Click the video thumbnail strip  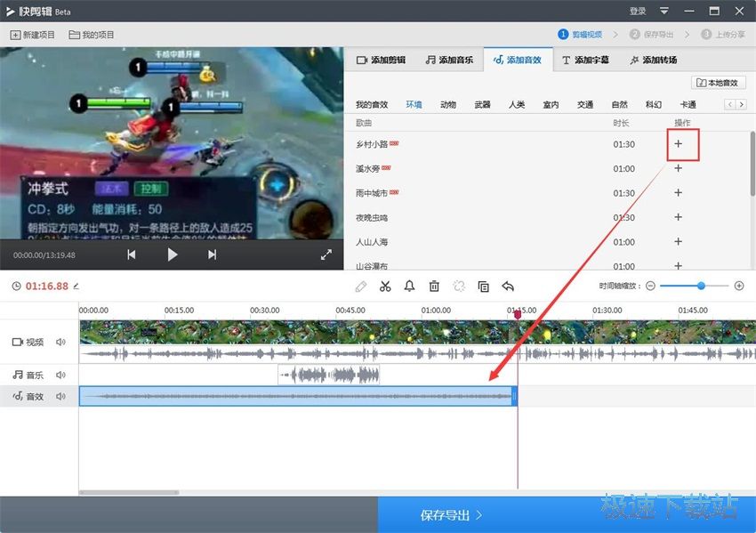coord(417,332)
